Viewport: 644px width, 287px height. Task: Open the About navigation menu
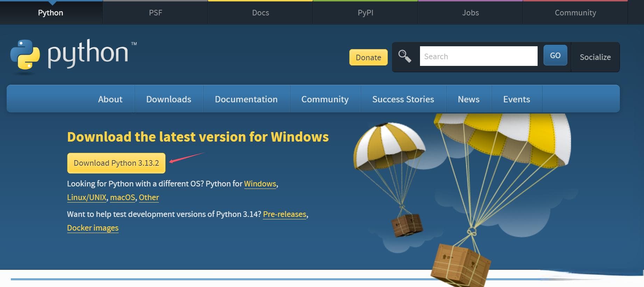[x=110, y=99]
